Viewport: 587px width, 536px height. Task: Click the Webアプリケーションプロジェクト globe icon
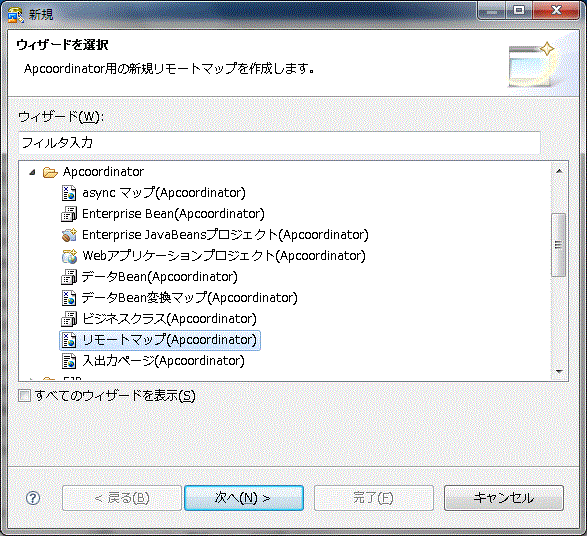click(69, 256)
